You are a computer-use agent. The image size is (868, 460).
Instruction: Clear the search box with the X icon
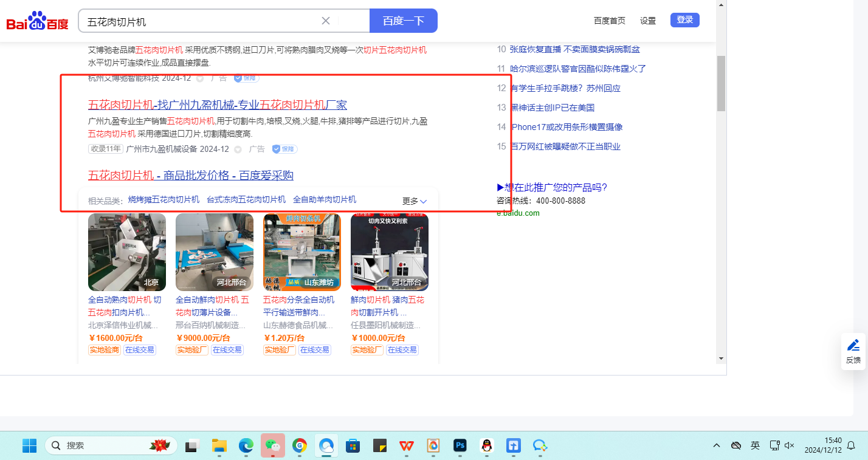click(326, 21)
